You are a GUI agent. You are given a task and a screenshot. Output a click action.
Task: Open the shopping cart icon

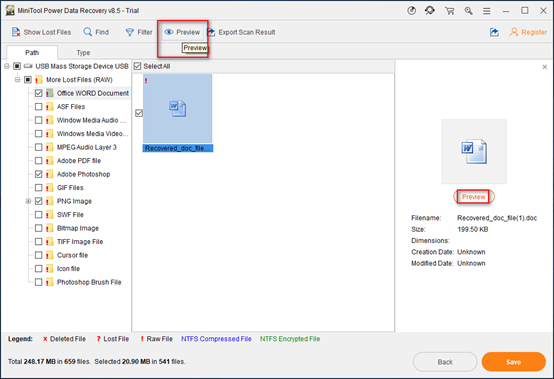pyautogui.click(x=449, y=11)
